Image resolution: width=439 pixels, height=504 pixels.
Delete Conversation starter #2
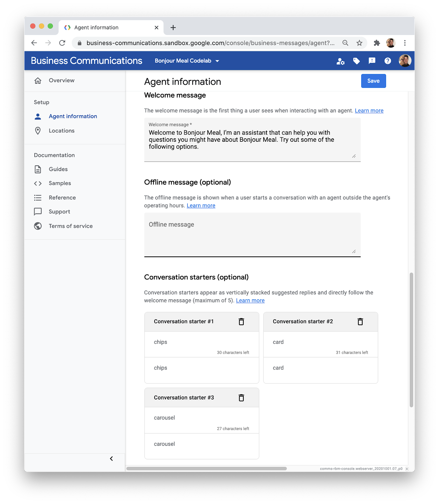coord(360,322)
